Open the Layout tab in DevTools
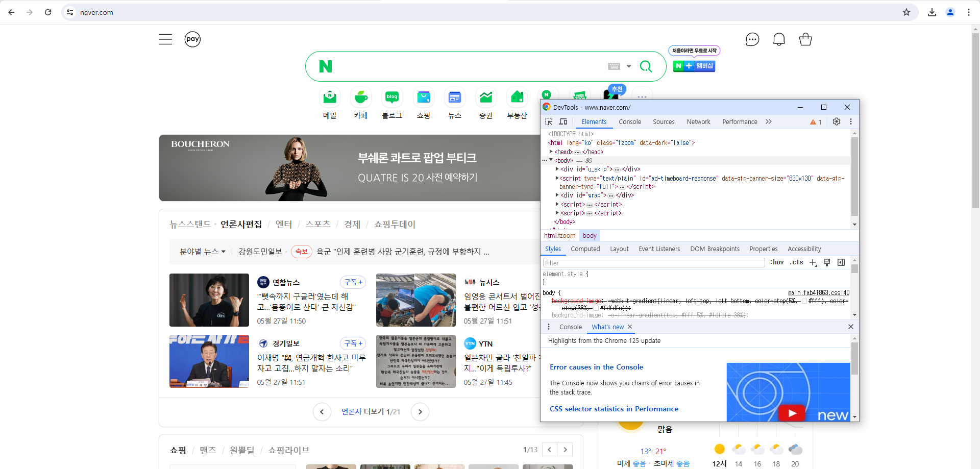Image resolution: width=980 pixels, height=469 pixels. [619, 249]
